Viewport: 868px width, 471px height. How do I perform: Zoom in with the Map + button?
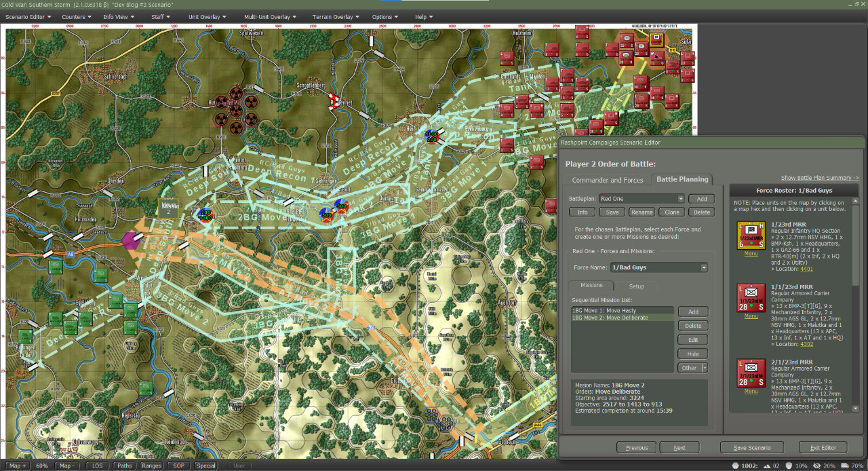[17, 466]
